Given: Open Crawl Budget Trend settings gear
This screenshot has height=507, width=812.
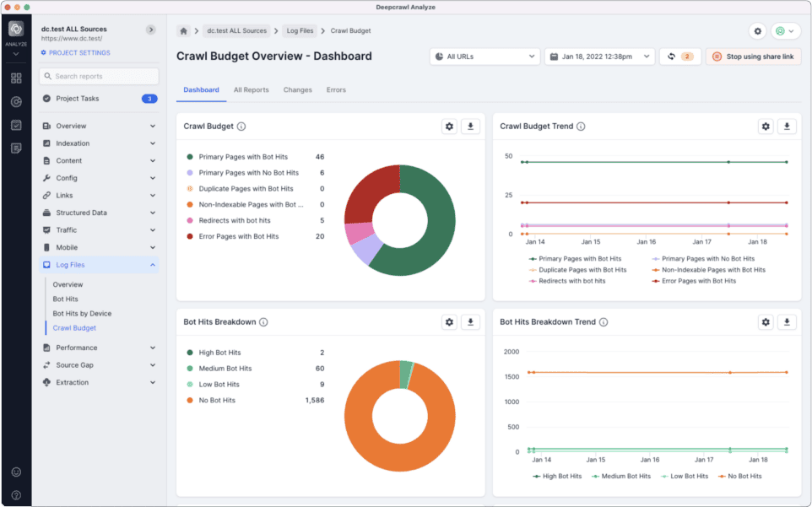Looking at the screenshot, I should 766,127.
